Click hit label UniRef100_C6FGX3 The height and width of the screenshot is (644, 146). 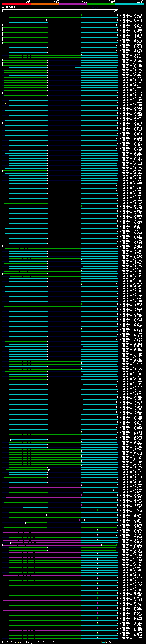click(131, 60)
